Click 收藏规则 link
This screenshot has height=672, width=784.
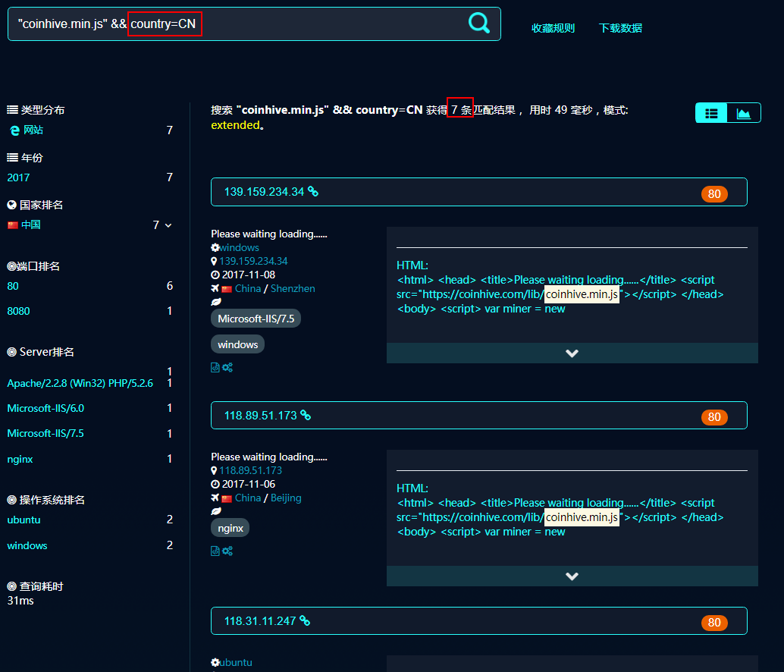click(x=553, y=28)
